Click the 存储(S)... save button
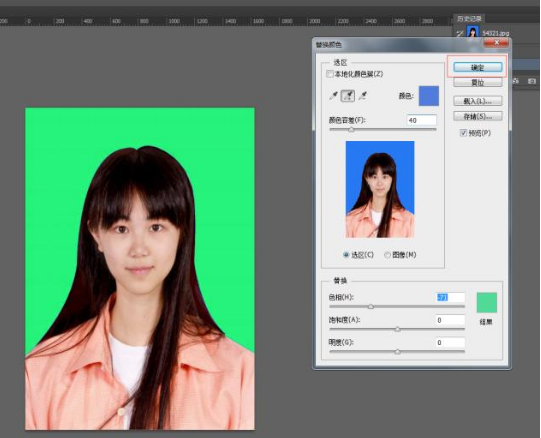Image resolution: width=541 pixels, height=438 pixels. coord(478,116)
